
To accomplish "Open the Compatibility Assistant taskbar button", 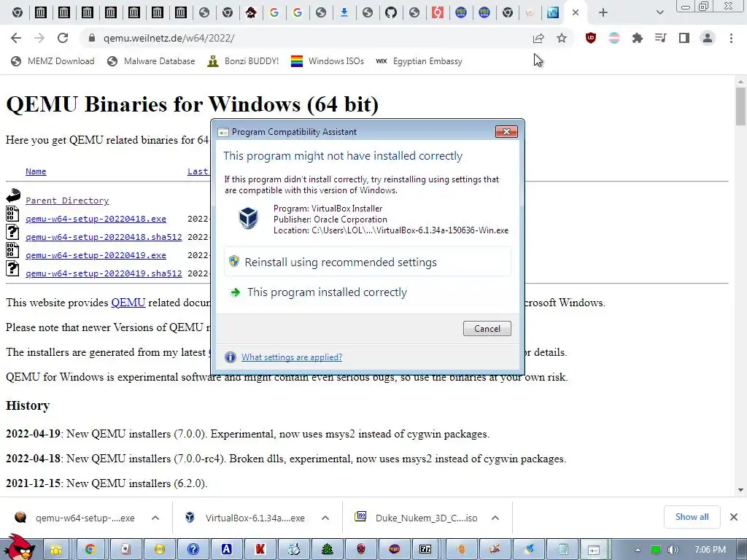I will (x=594, y=550).
